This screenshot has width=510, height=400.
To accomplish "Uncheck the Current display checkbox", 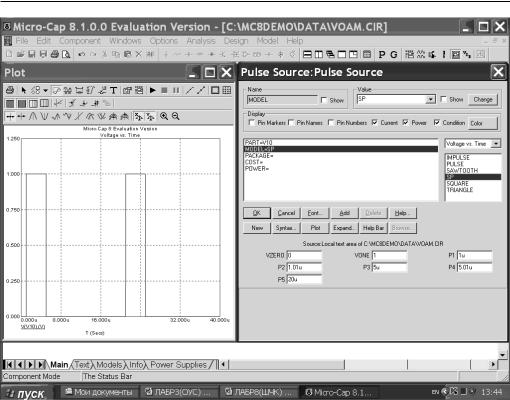I will click(375, 123).
